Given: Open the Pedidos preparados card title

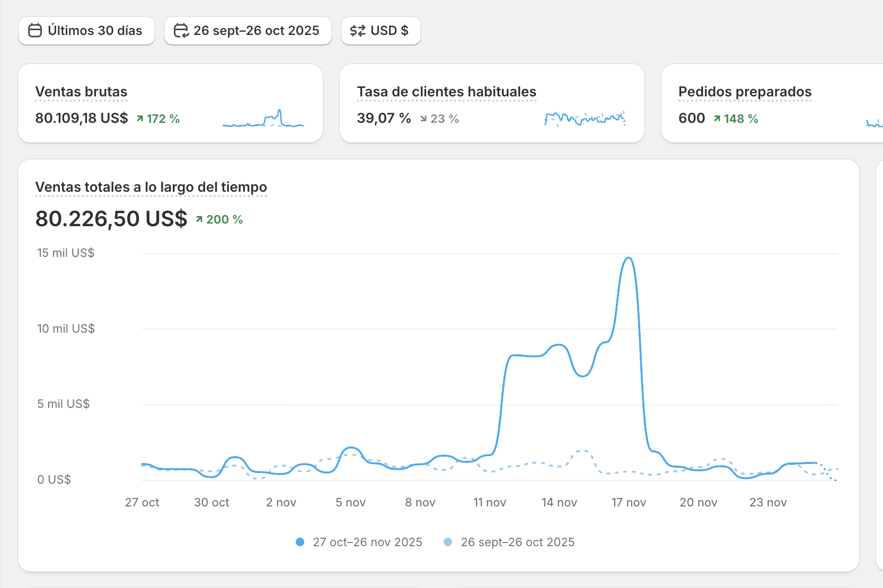Looking at the screenshot, I should pos(745,92).
